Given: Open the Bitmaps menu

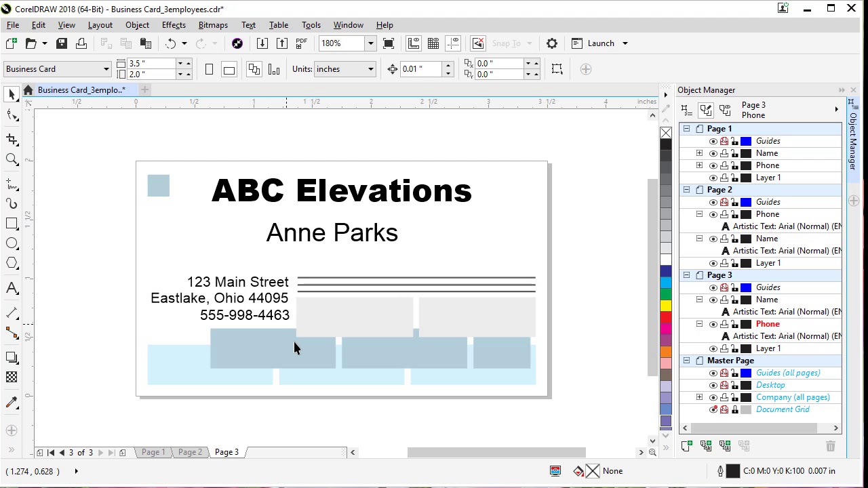Looking at the screenshot, I should click(213, 25).
